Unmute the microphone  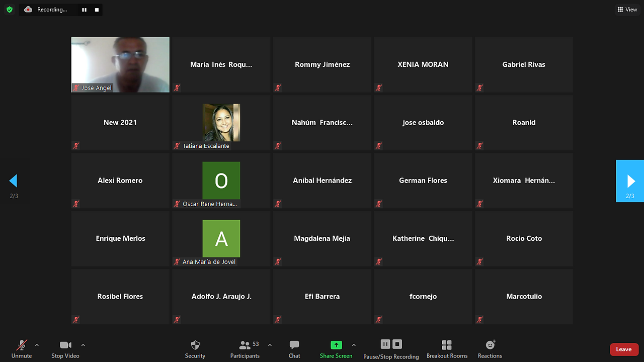pyautogui.click(x=22, y=349)
